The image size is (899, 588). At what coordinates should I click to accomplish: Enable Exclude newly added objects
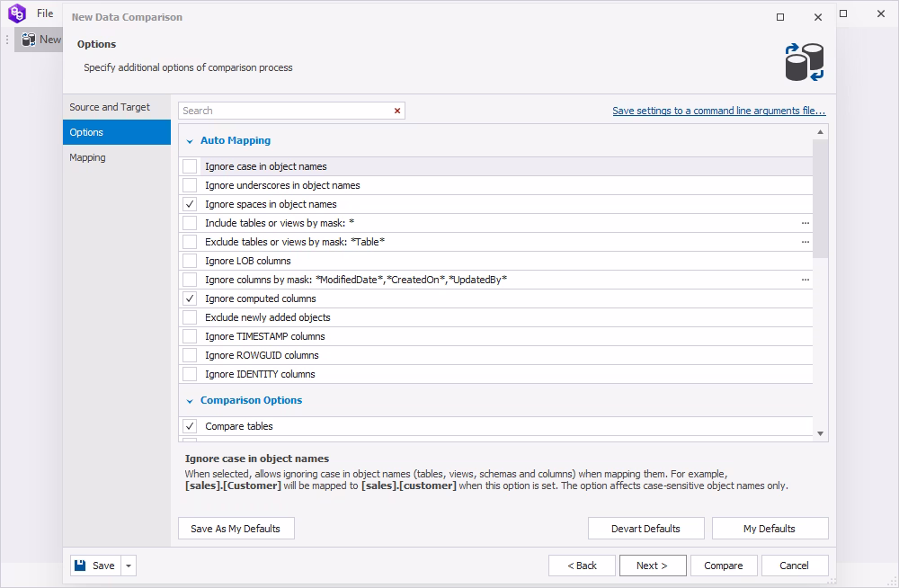[x=190, y=317]
